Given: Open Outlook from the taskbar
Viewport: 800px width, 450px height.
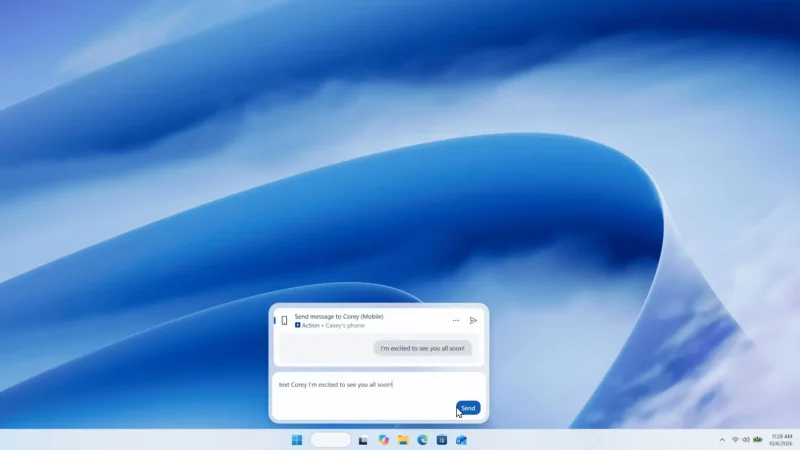Looking at the screenshot, I should click(x=461, y=440).
